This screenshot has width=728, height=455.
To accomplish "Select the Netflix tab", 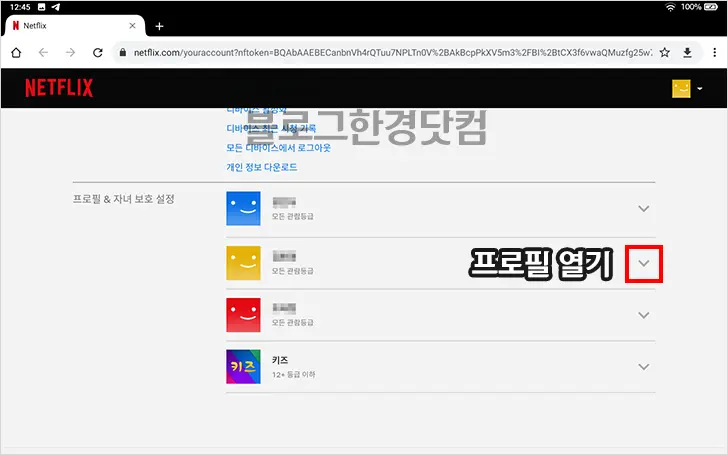I will (x=74, y=26).
